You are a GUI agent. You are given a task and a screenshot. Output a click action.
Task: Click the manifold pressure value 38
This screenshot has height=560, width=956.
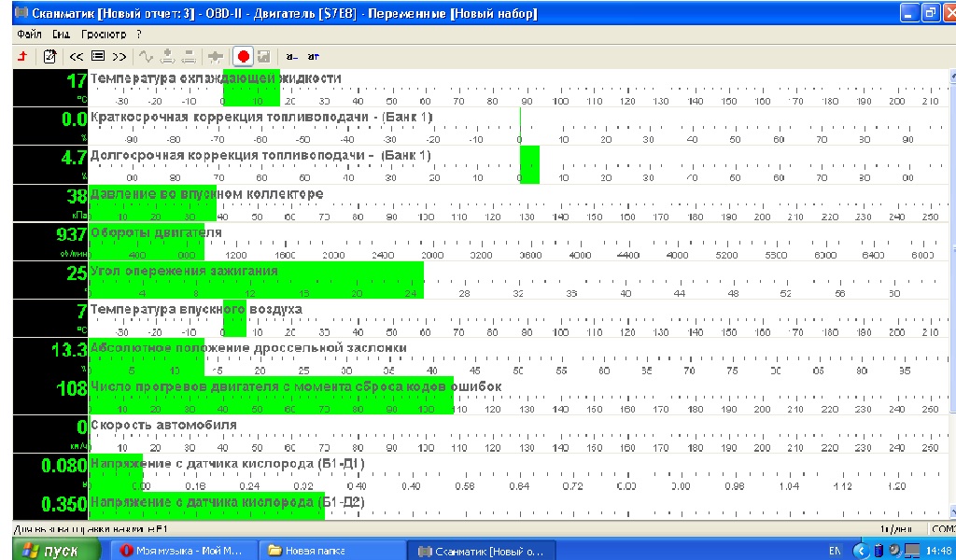tap(77, 196)
